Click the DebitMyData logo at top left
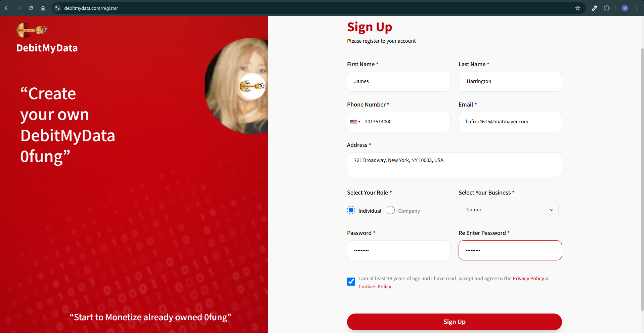This screenshot has width=644, height=333. (x=32, y=30)
